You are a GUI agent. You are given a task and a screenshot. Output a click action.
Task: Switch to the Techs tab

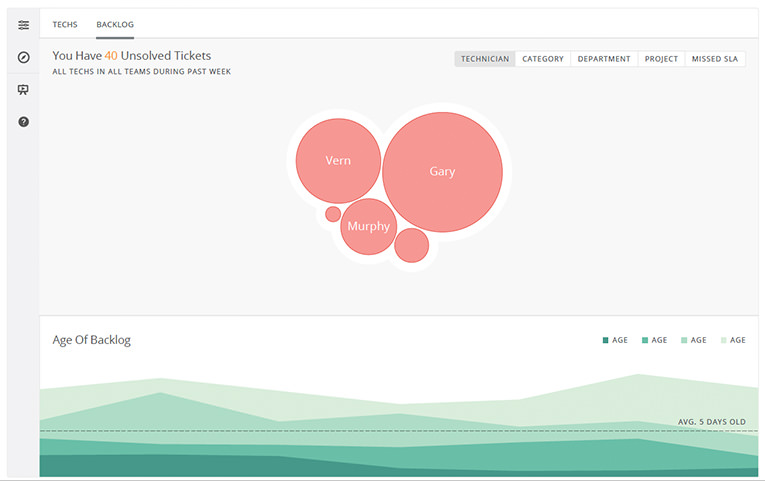[x=65, y=24]
